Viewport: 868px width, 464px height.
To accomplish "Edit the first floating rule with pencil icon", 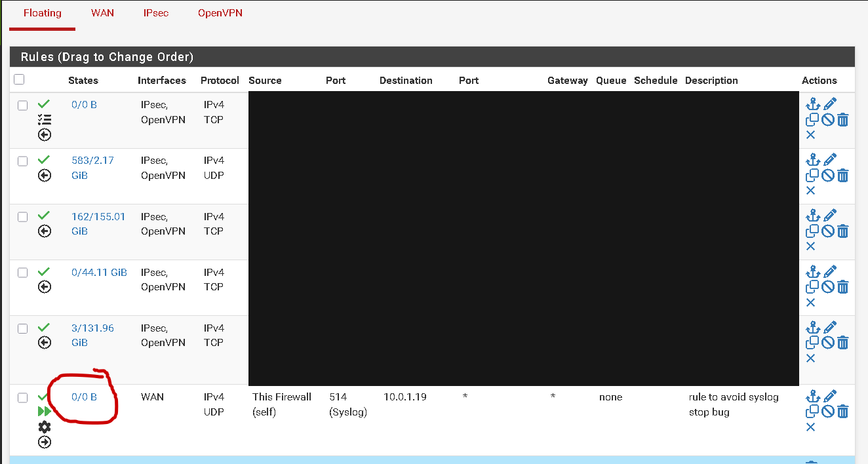I will click(x=830, y=104).
